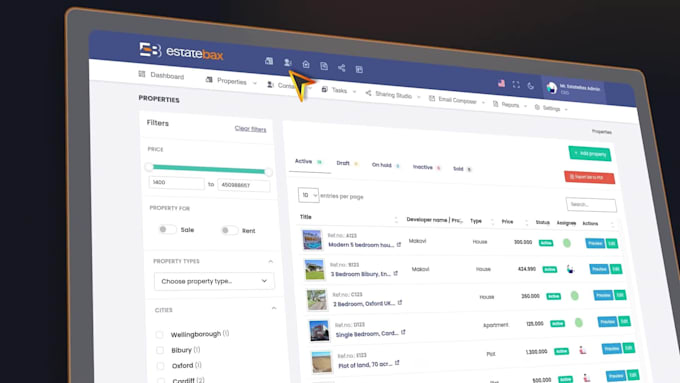
Task: Expand the Reports menu
Action: pos(510,105)
